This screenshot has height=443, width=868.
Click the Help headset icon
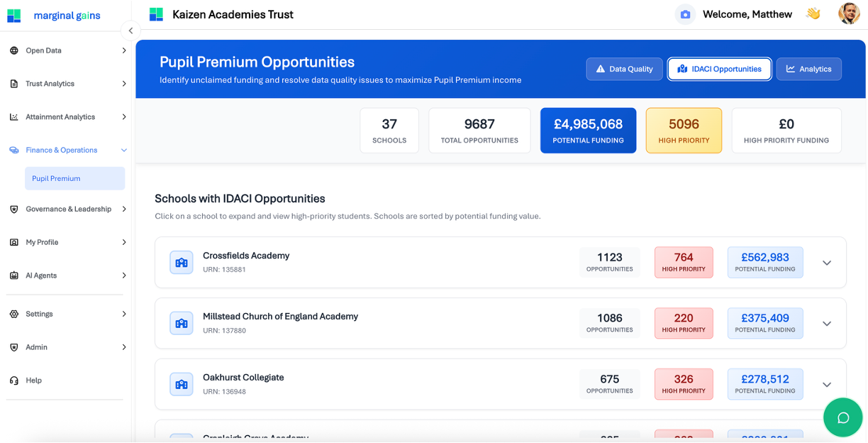coord(14,381)
